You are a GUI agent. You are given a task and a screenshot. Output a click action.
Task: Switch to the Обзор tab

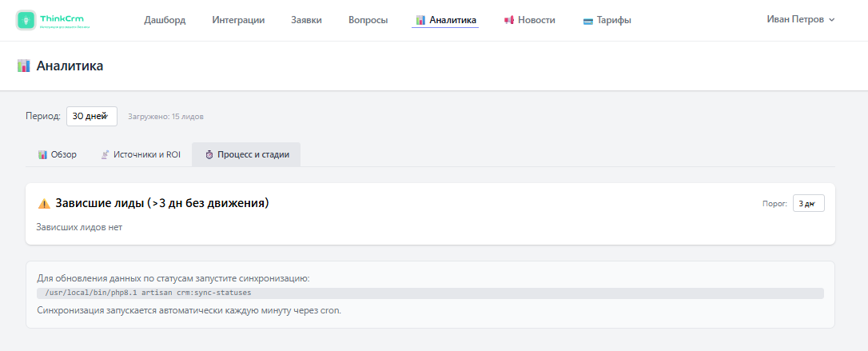tap(58, 155)
